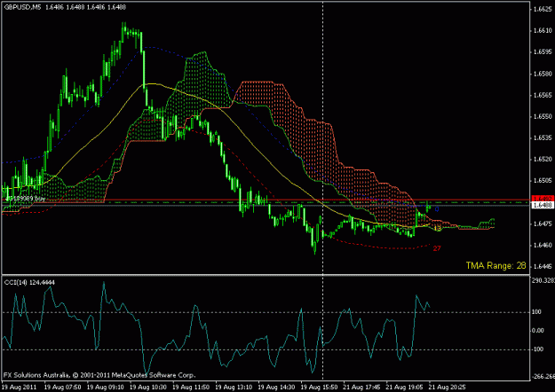The image size is (555, 392).
Task: Click the 290.328 CCI scale maximum
Action: click(543, 280)
